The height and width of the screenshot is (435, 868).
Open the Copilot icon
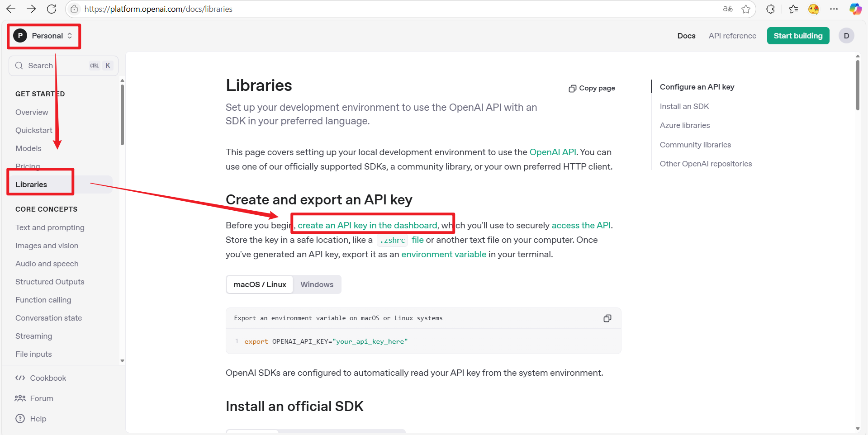coord(855,9)
